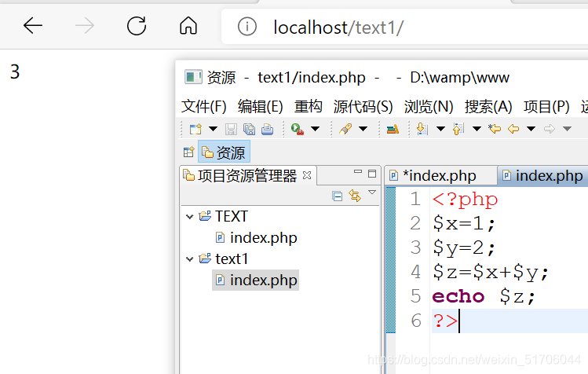The height and width of the screenshot is (374, 588).
Task: Go to Last Edit Location
Action: coord(495,129)
